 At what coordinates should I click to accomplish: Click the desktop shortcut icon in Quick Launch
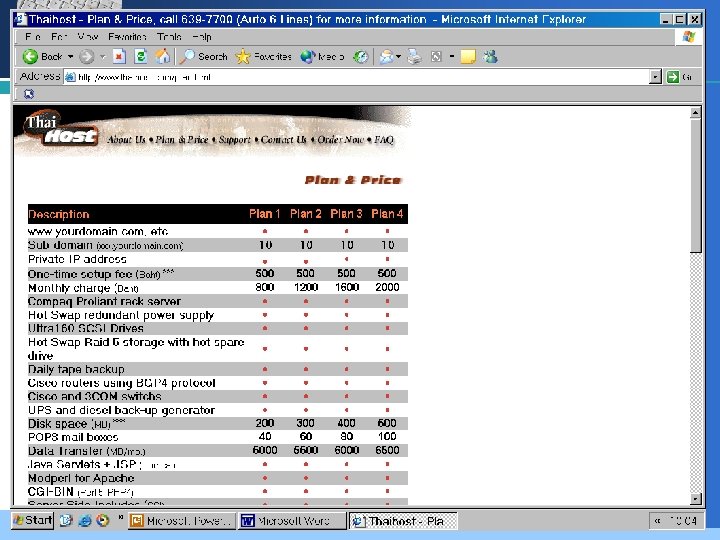66,521
